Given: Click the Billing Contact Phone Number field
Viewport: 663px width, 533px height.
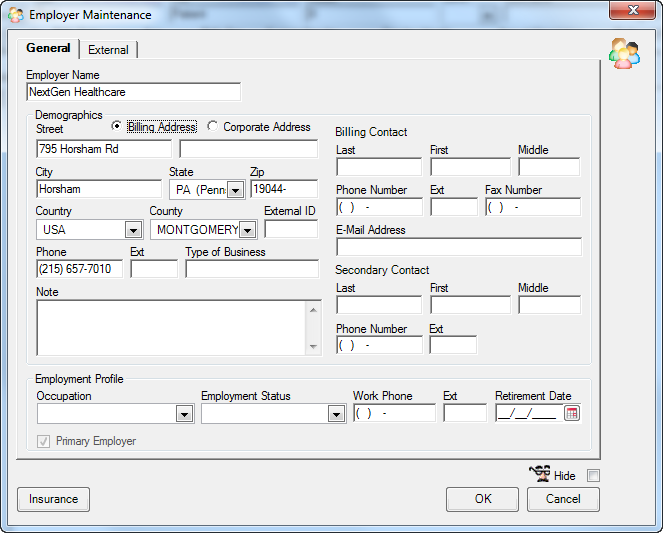Looking at the screenshot, I should click(379, 207).
